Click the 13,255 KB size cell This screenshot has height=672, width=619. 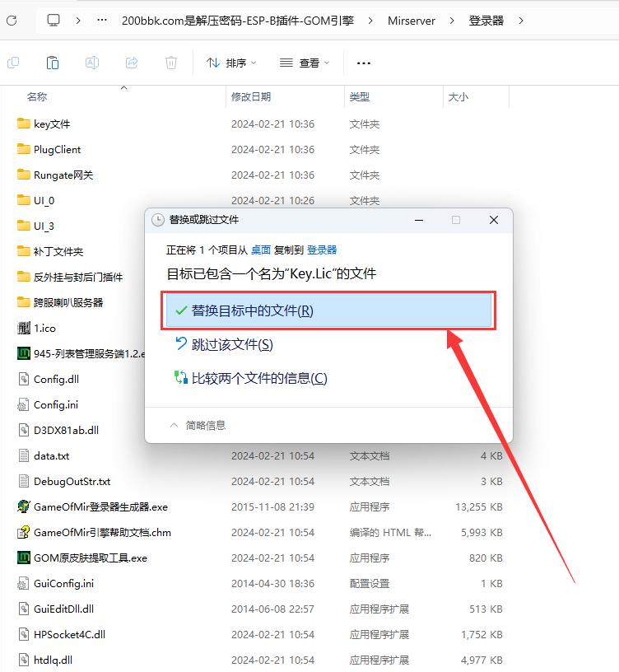pos(479,507)
